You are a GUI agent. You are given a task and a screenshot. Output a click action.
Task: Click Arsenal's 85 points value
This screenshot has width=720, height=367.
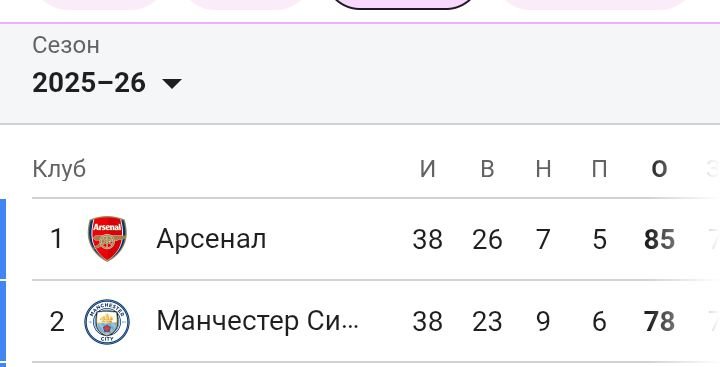coord(659,240)
